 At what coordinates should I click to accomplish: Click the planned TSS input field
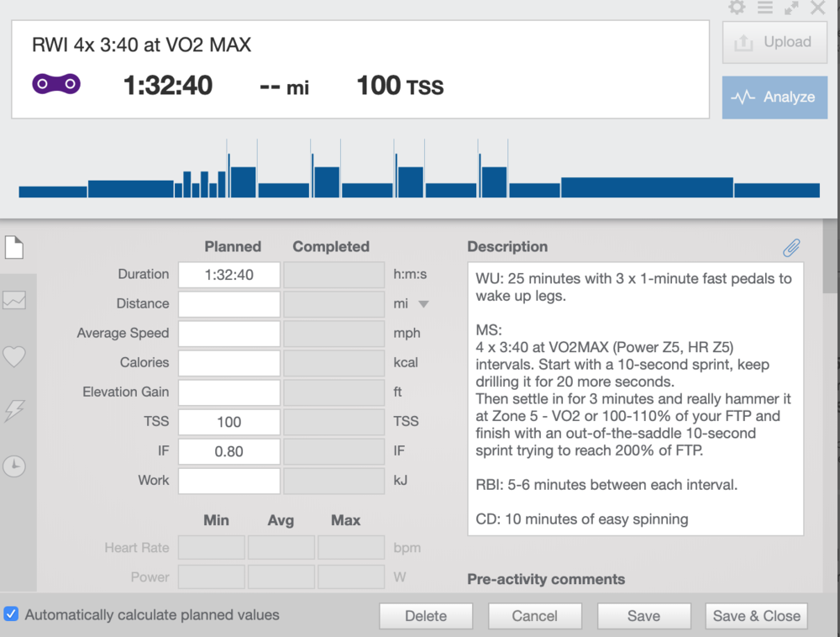pos(228,422)
